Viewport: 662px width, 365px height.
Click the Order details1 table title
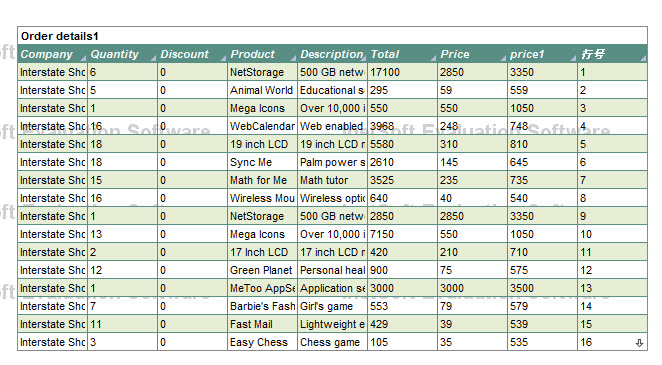[60, 36]
